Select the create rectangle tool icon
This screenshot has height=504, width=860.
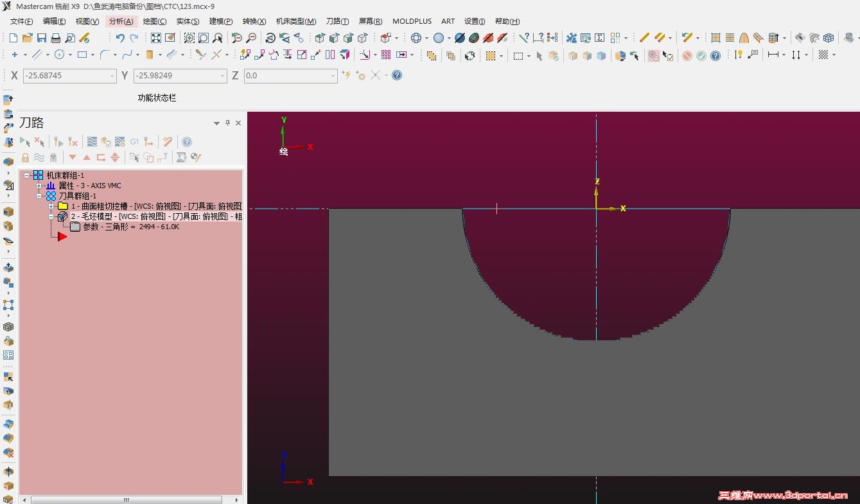[82, 55]
